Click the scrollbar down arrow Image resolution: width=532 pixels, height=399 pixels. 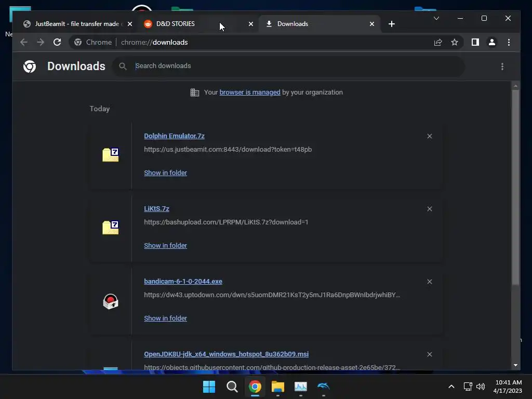click(515, 365)
